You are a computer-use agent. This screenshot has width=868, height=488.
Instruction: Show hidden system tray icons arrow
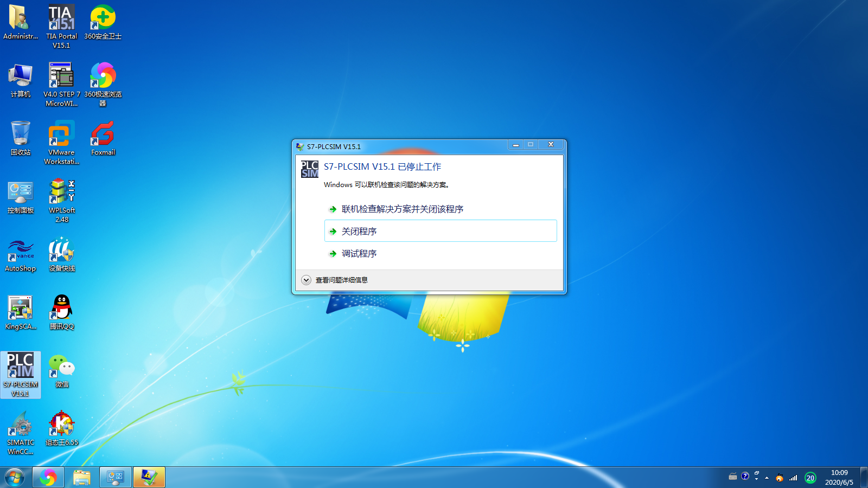tap(767, 478)
